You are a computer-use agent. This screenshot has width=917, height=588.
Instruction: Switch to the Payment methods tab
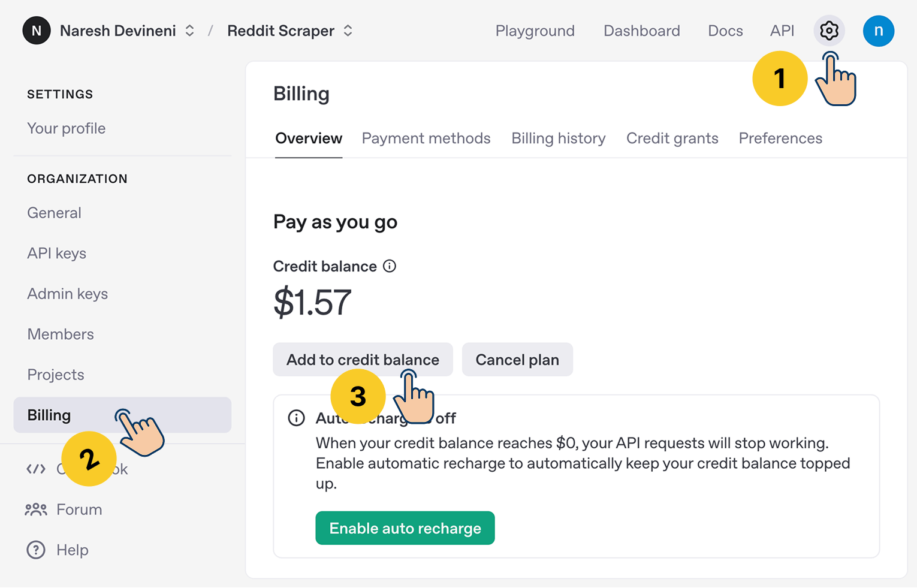(x=426, y=138)
